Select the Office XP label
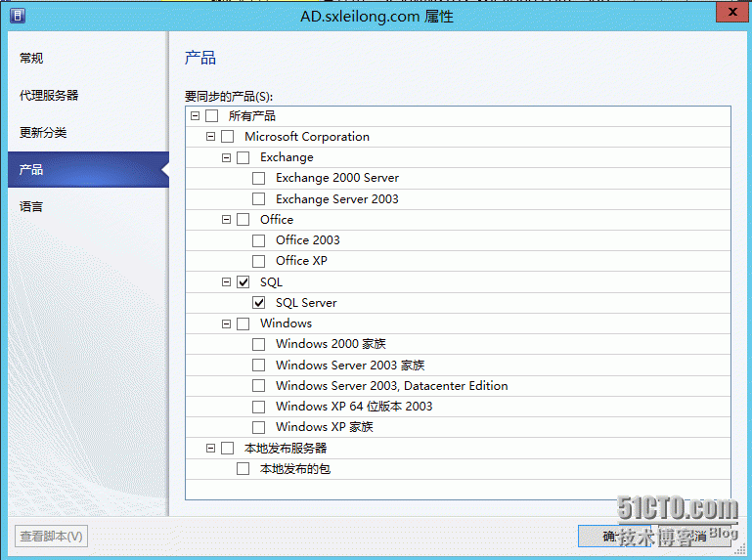Screen dimensions: 752x560 coord(301,261)
